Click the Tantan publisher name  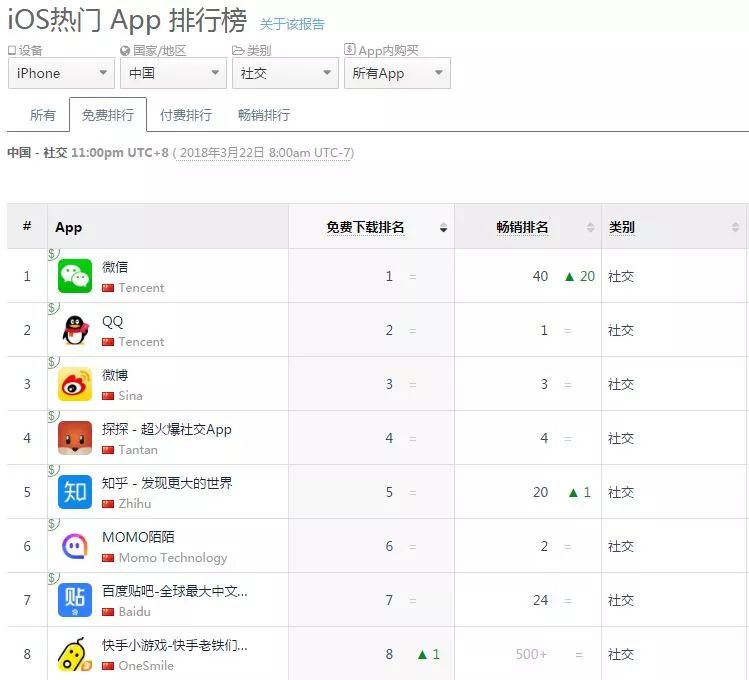pos(138,450)
